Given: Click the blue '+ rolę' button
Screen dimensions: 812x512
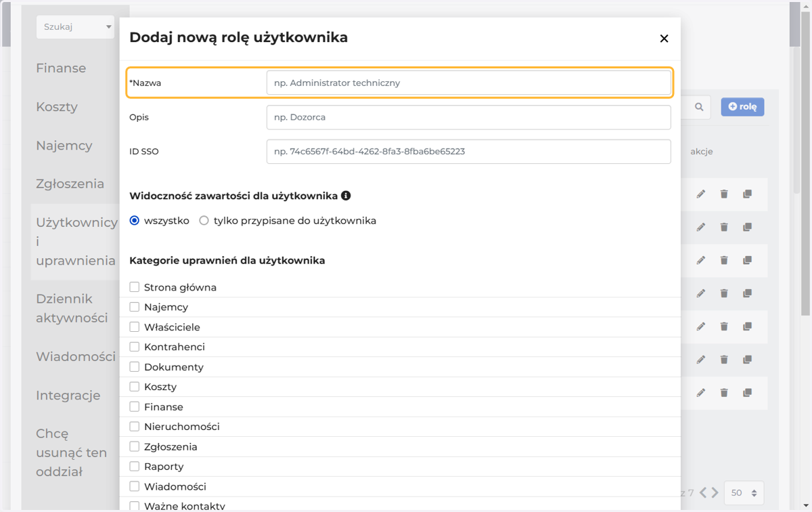Looking at the screenshot, I should 742,107.
